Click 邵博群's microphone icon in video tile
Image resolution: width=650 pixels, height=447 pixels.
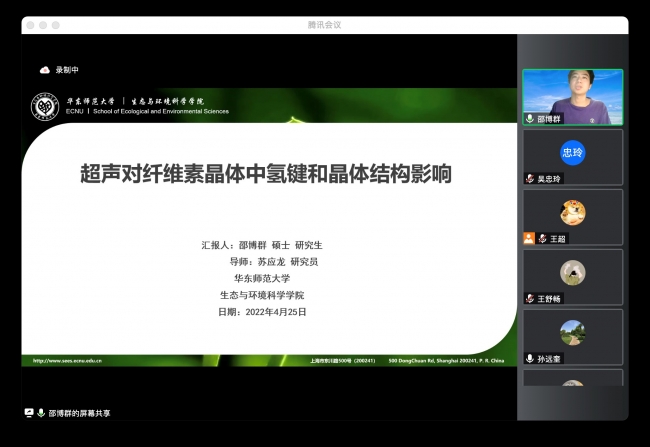click(x=530, y=118)
